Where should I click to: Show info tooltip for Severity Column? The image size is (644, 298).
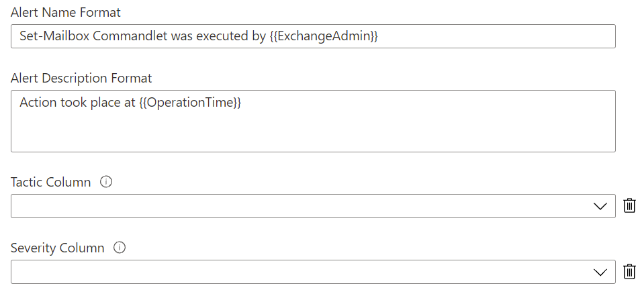click(x=120, y=248)
